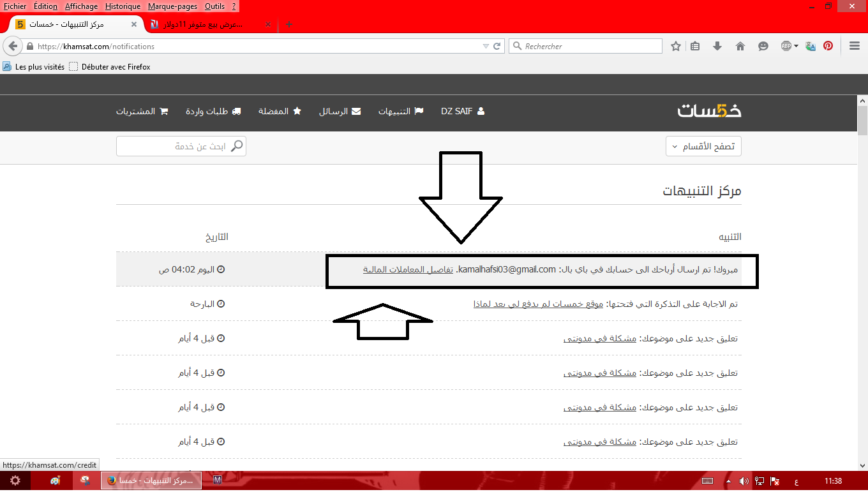Image resolution: width=868 pixels, height=499 pixels.
Task: Open the downloads arrow icon
Action: pyautogui.click(x=717, y=46)
